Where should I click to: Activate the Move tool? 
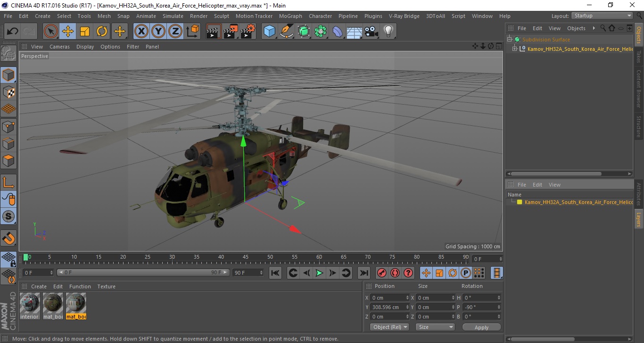click(68, 32)
